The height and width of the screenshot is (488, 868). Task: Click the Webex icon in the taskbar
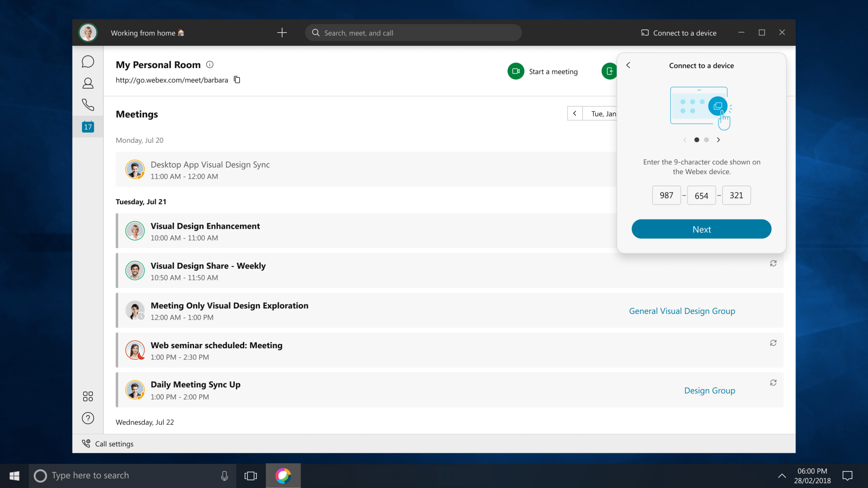(283, 475)
